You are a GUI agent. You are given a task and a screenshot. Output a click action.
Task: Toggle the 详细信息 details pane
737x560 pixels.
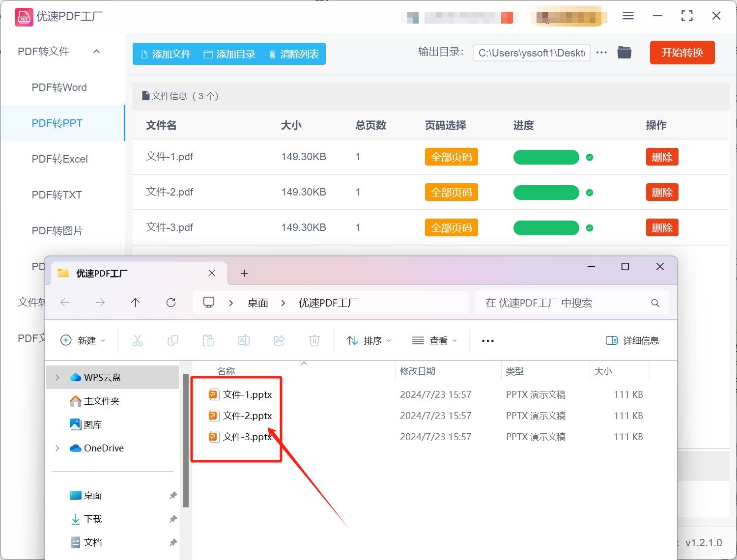[x=632, y=340]
